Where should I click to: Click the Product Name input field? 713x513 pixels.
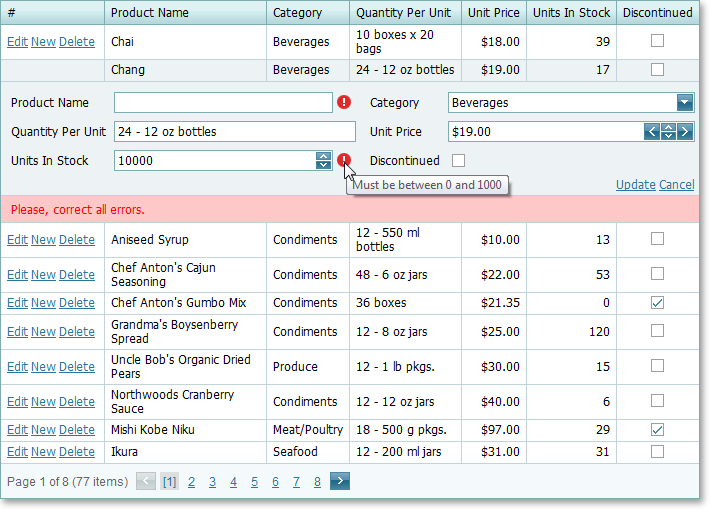tap(222, 103)
